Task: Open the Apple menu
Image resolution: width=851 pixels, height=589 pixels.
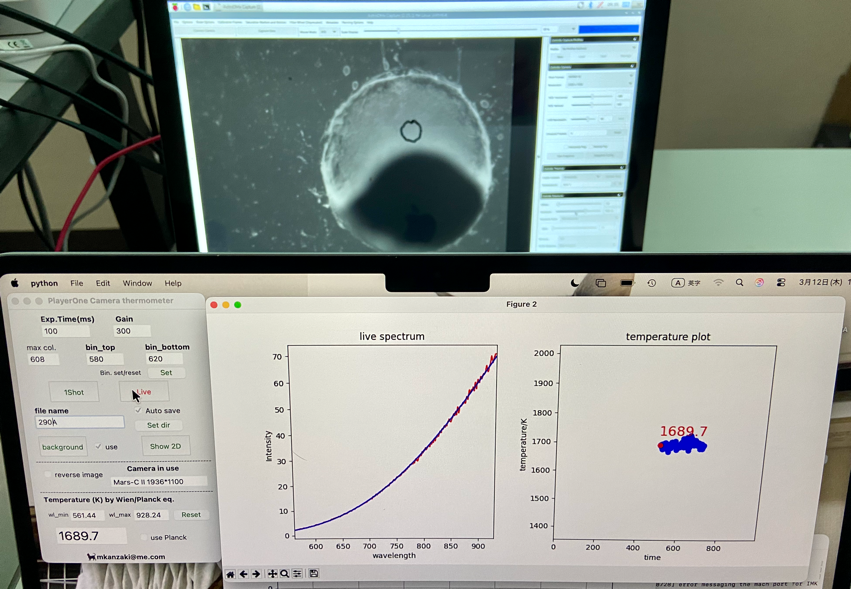Action: click(x=14, y=283)
